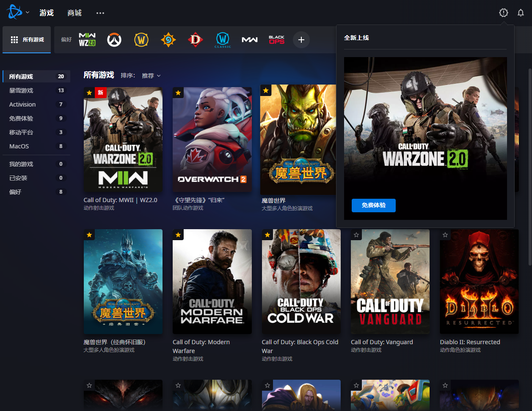Click the 免费体验 button in popup

(374, 205)
